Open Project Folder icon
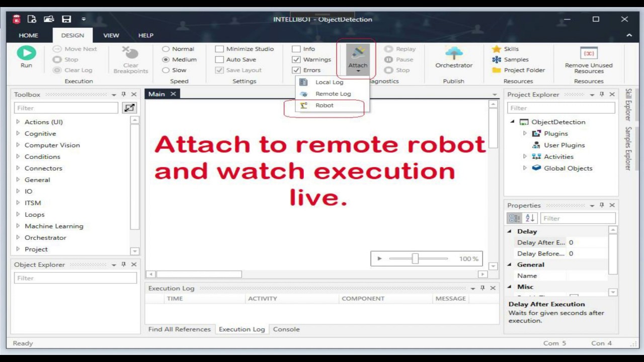This screenshot has height=362, width=644. click(497, 70)
